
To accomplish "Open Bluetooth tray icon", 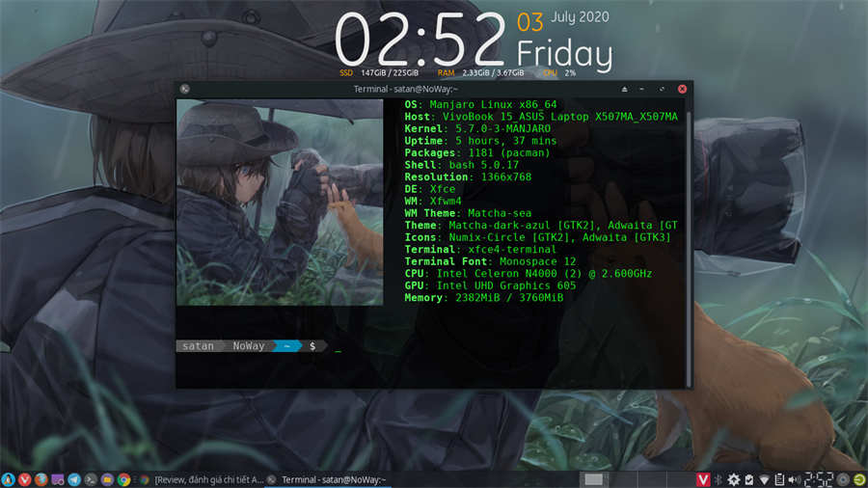I will click(718, 479).
